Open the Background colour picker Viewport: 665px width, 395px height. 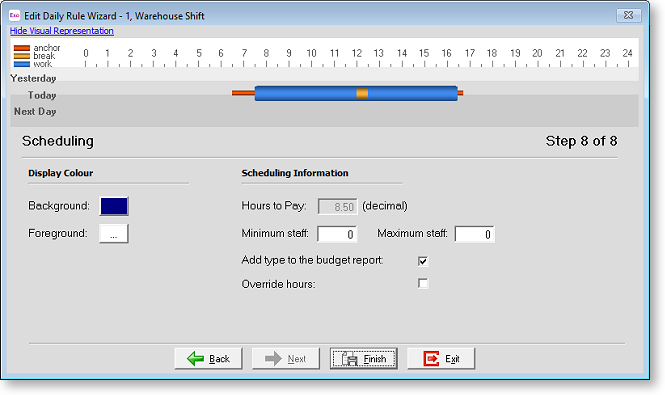click(114, 206)
